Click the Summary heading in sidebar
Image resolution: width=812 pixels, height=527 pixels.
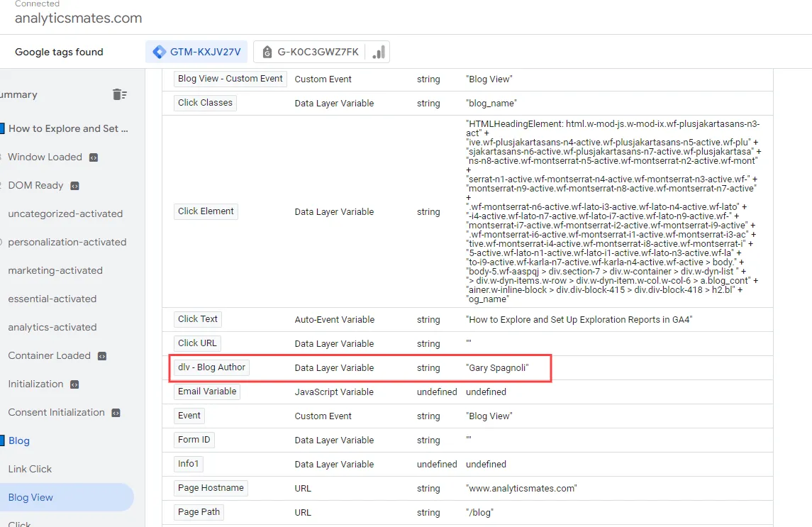click(18, 95)
